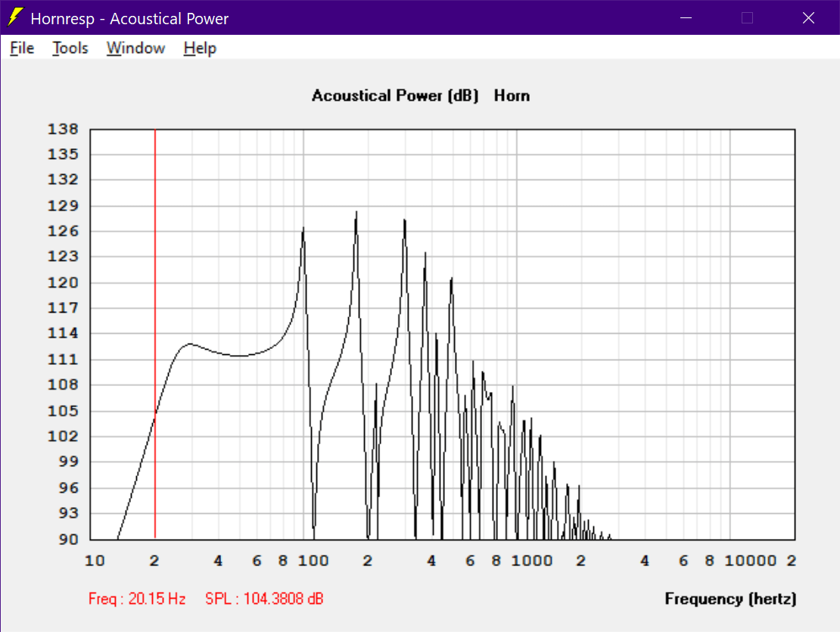The image size is (840, 632).
Task: Click the 99 value on vertical axis
Action: 69,462
